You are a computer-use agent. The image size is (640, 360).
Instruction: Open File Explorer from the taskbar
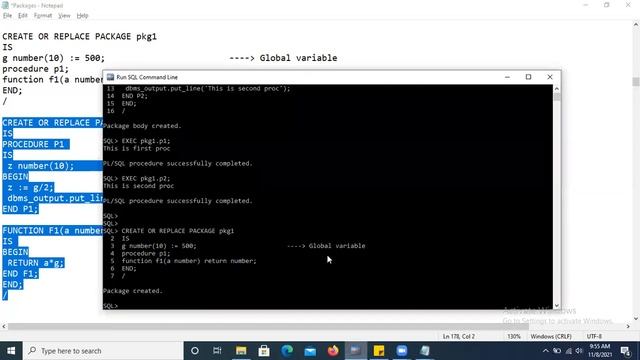(241, 351)
